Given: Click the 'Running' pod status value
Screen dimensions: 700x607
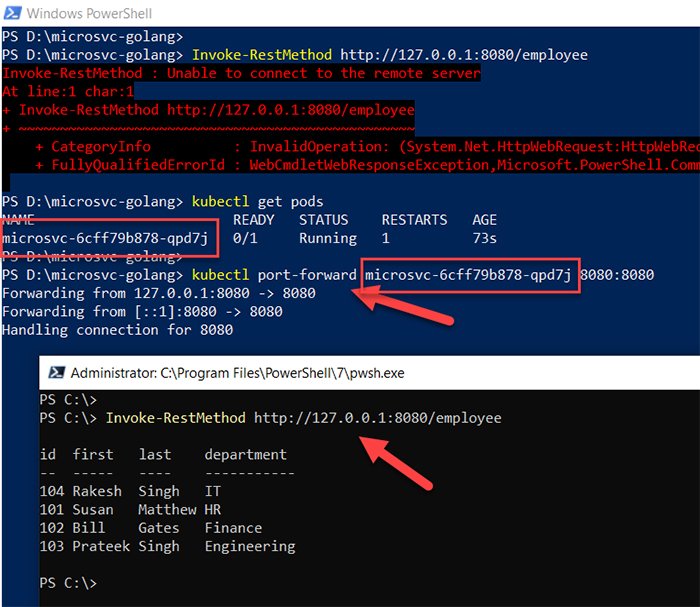Looking at the screenshot, I should (x=327, y=238).
